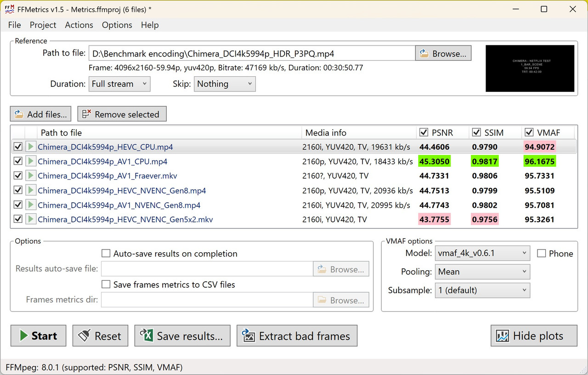
Task: Click the reference video preview thumbnail
Action: [x=530, y=68]
